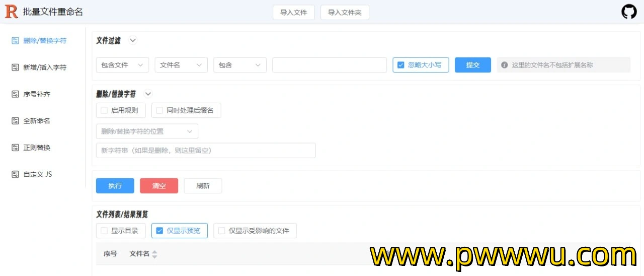
Task: Open the GitHub repository icon
Action: [x=629, y=12]
